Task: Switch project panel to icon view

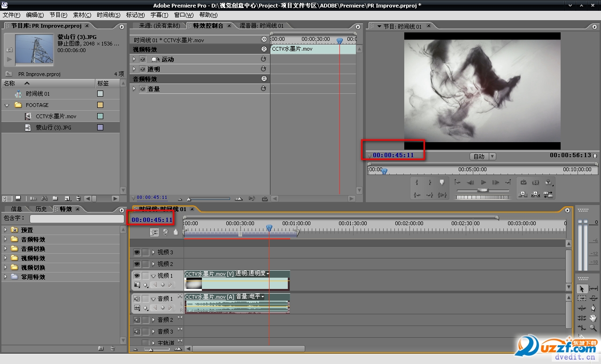Action: [x=18, y=198]
